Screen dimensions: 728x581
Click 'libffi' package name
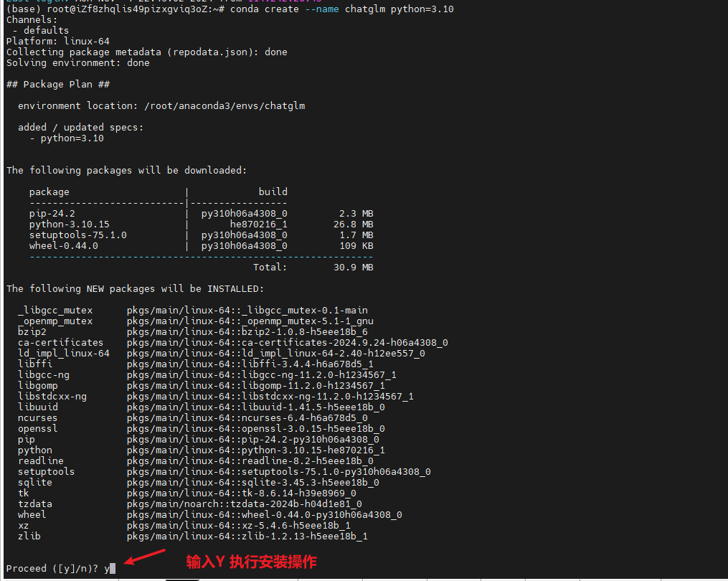[x=35, y=364]
